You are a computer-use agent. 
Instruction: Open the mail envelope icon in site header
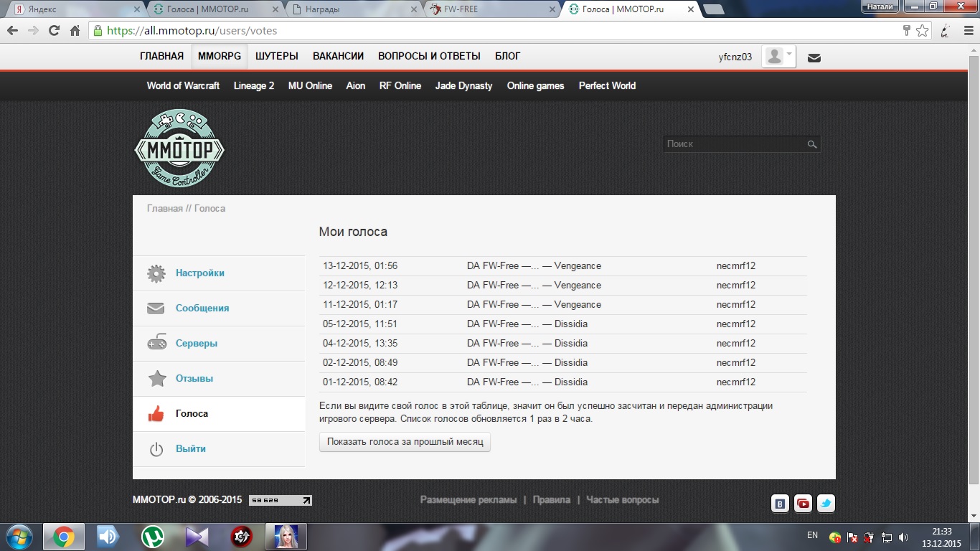pos(814,57)
